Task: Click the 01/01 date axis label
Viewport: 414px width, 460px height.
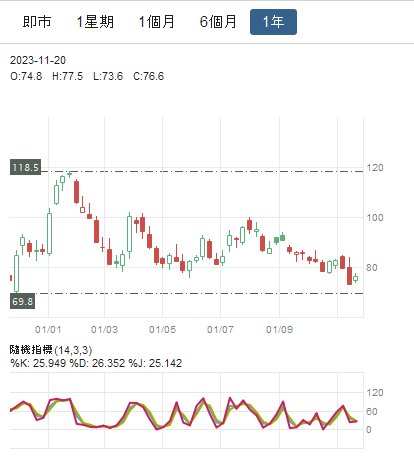Action: click(48, 330)
